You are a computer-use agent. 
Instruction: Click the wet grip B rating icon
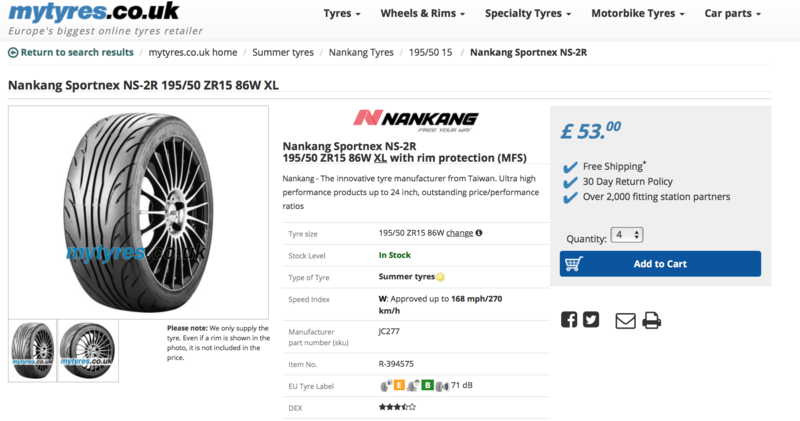(426, 385)
